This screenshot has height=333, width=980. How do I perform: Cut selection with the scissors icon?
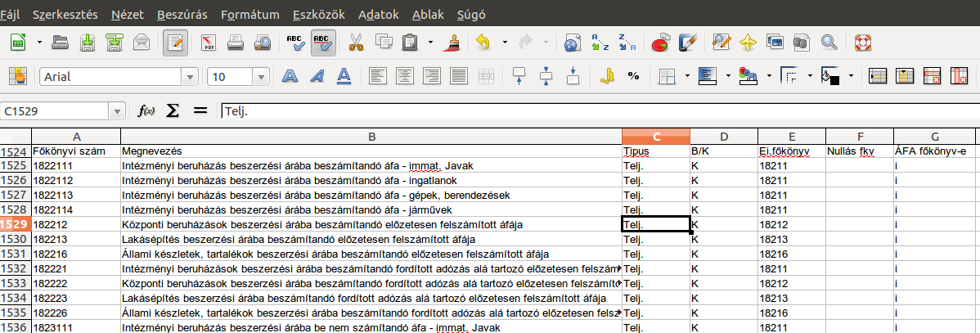click(356, 43)
